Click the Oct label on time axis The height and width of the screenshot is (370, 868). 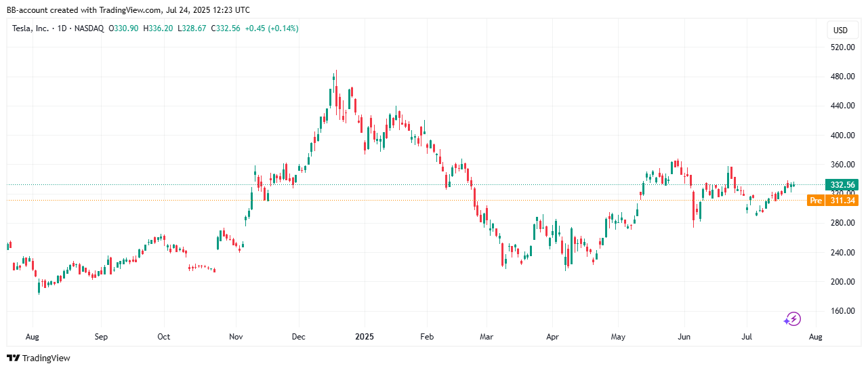click(163, 336)
